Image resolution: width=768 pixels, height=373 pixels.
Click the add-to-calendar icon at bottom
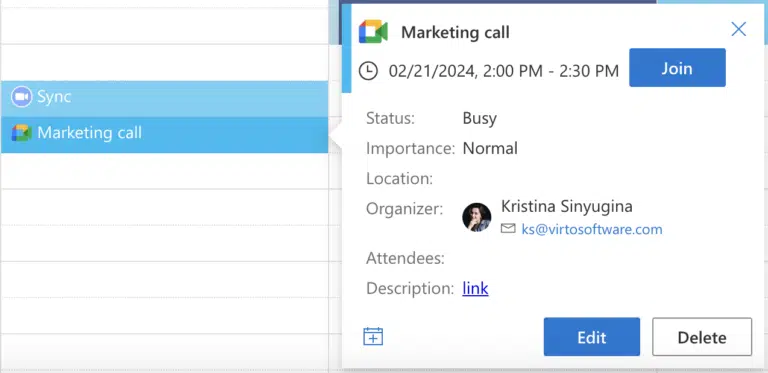(x=373, y=336)
